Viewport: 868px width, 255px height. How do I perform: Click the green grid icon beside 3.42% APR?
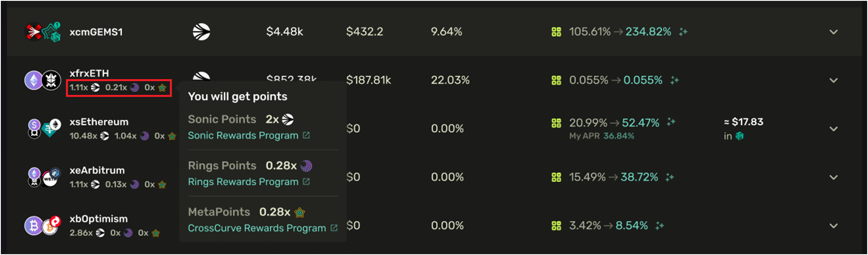556,226
